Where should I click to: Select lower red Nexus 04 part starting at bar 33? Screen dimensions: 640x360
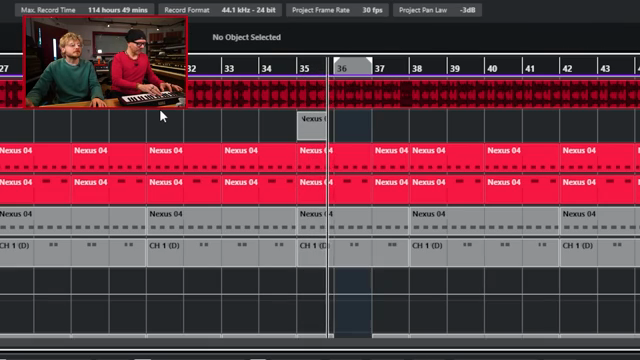[259, 190]
